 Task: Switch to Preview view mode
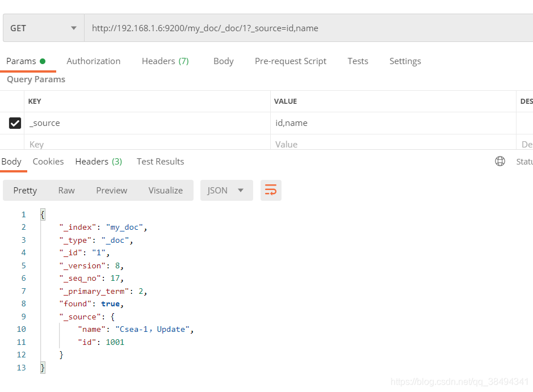coord(111,191)
